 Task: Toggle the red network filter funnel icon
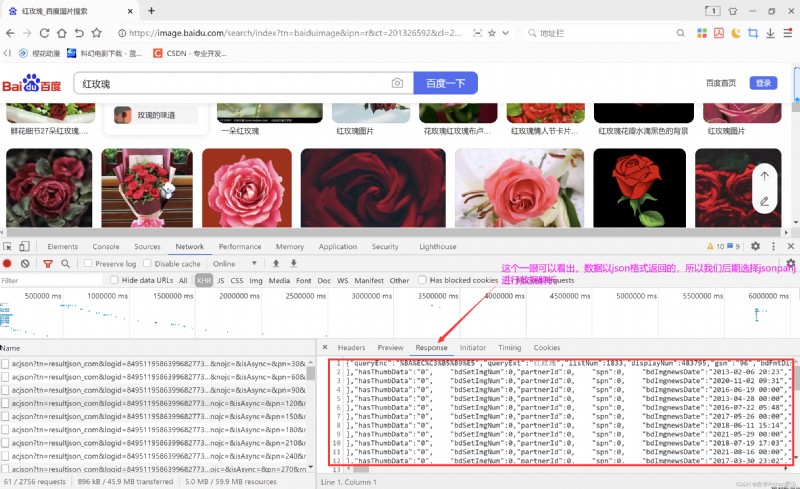(48, 264)
